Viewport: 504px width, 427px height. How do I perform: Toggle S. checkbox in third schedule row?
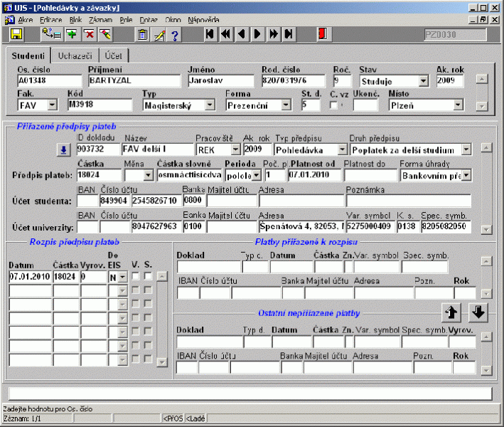tap(148, 303)
